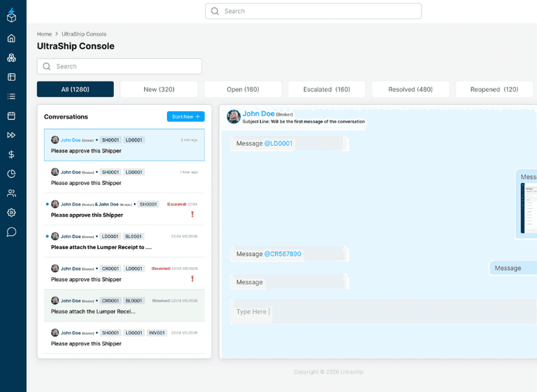Open the calendar sidebar icon
The image size is (537, 392).
coord(11,116)
